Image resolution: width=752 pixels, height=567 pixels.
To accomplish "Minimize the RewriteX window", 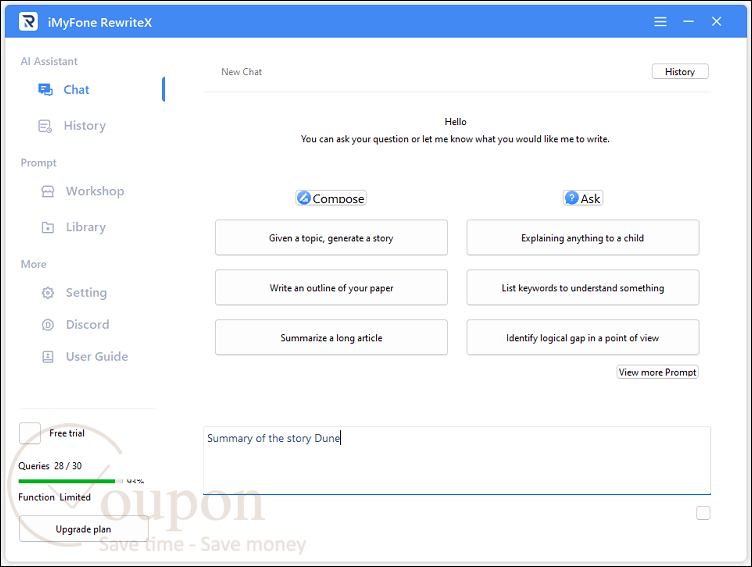I will 688,22.
